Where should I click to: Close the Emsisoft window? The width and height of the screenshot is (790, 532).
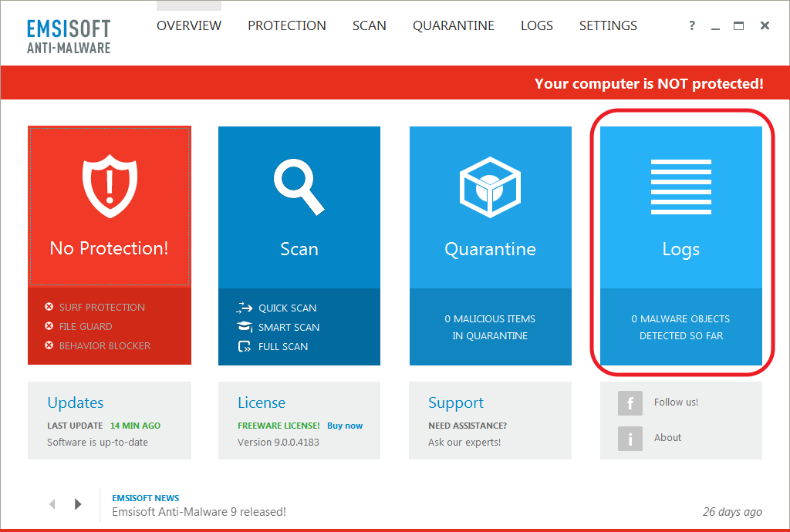(765, 25)
